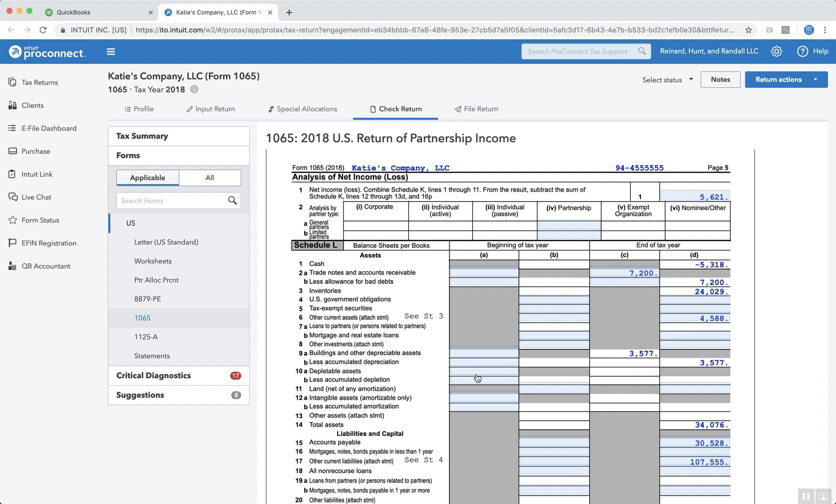Open Form Status in sidebar

click(x=40, y=220)
